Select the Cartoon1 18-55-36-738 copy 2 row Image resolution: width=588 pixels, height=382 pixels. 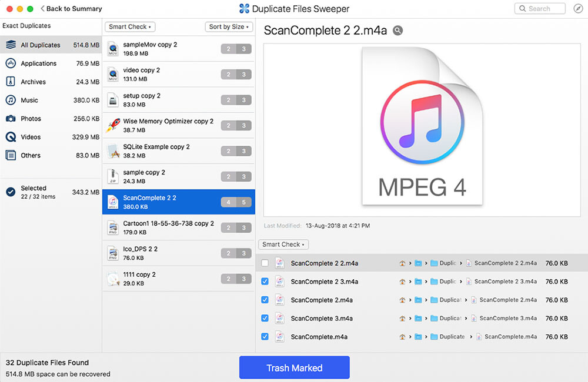[x=179, y=227]
